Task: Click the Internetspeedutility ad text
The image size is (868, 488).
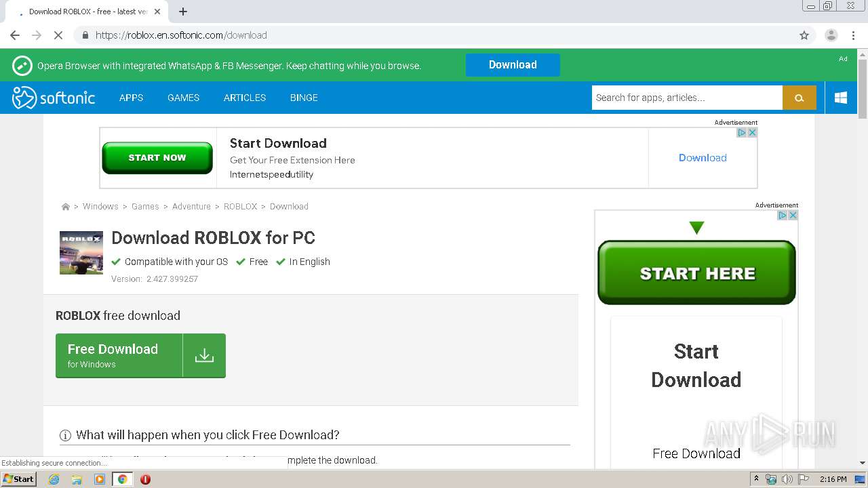Action: 271,175
